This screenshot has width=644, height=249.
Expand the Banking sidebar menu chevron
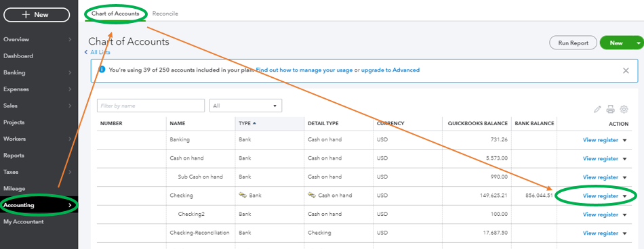[x=70, y=72]
